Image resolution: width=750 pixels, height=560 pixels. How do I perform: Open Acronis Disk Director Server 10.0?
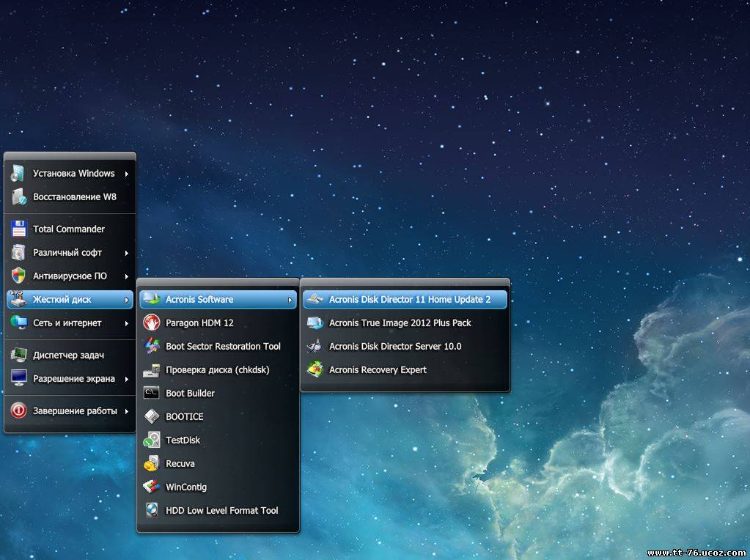(x=405, y=346)
